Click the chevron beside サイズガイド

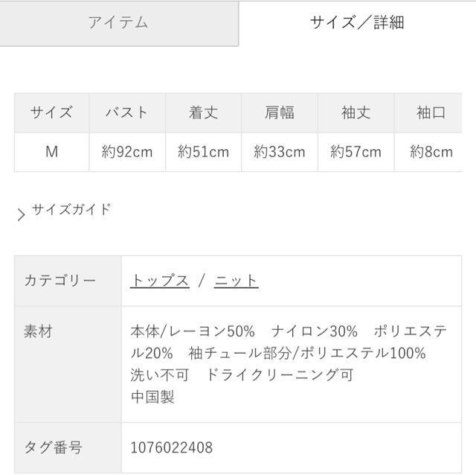[x=21, y=215]
